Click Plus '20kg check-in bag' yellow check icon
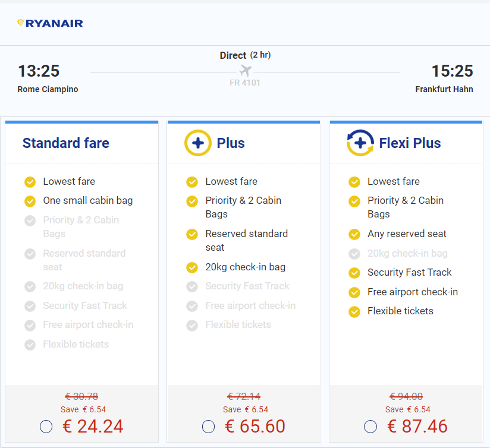The image size is (490, 448). pos(192,267)
